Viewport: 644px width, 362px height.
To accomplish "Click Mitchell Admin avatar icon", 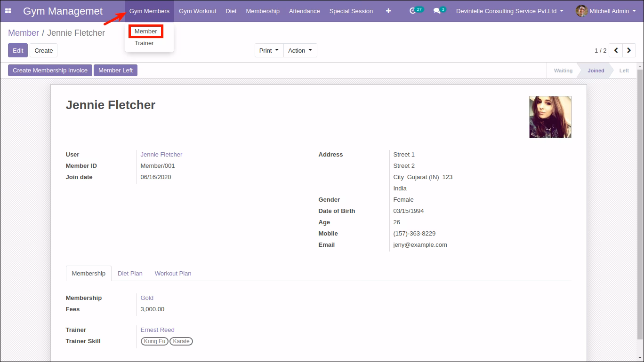I will (x=581, y=11).
